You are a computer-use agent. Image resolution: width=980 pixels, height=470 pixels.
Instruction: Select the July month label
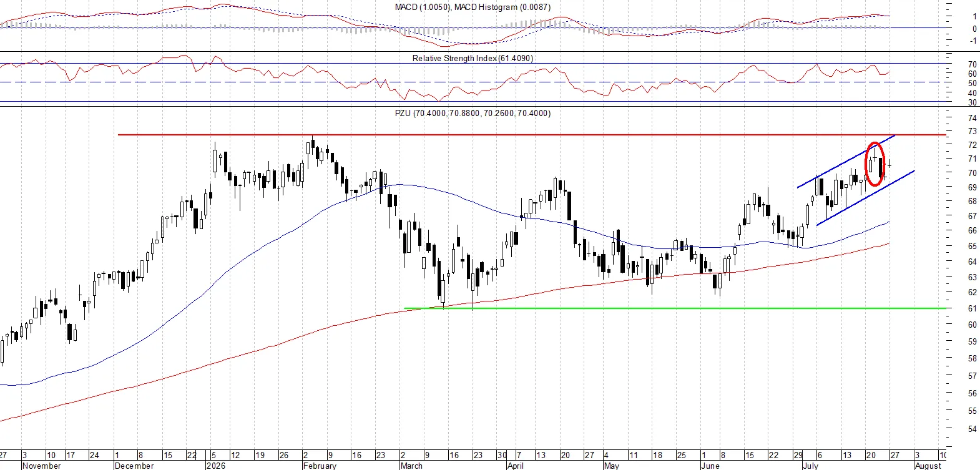pyautogui.click(x=810, y=466)
